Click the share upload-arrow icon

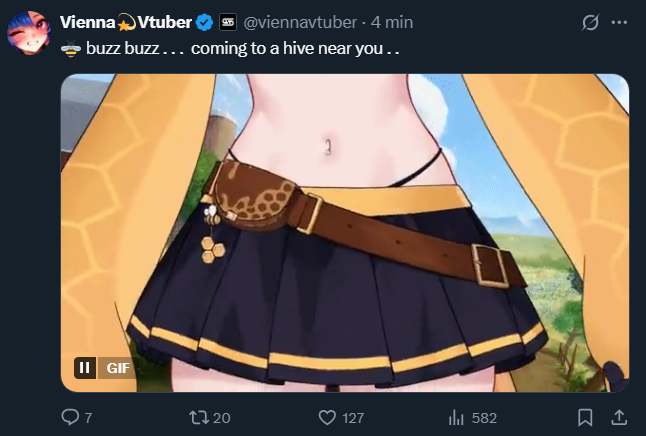[619, 417]
